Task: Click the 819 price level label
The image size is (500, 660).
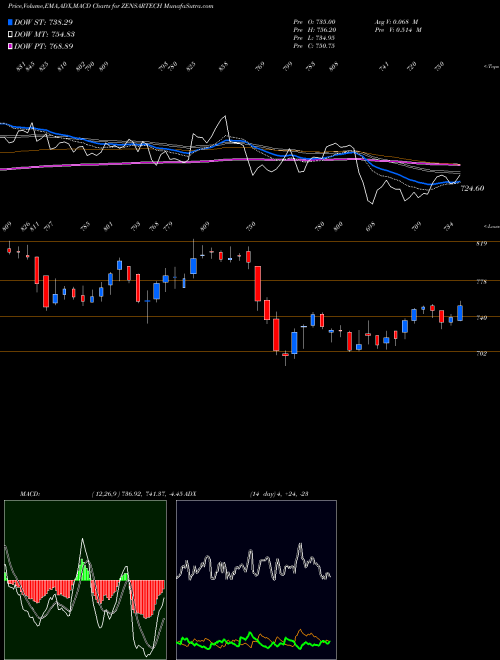Action: click(x=482, y=243)
